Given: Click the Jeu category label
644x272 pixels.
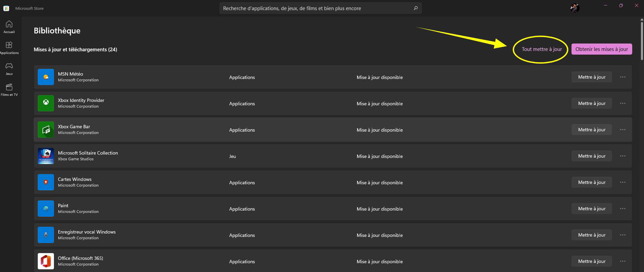Looking at the screenshot, I should pos(233,156).
